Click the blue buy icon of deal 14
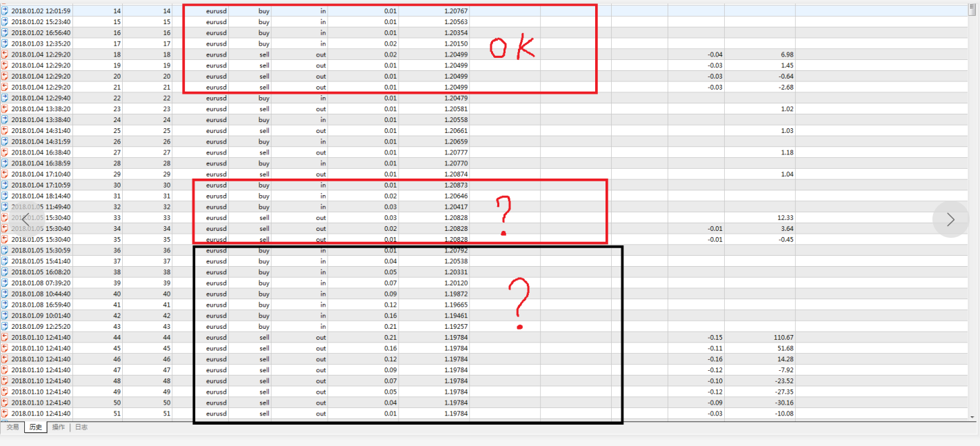This screenshot has width=980, height=446. pyautogui.click(x=5, y=11)
